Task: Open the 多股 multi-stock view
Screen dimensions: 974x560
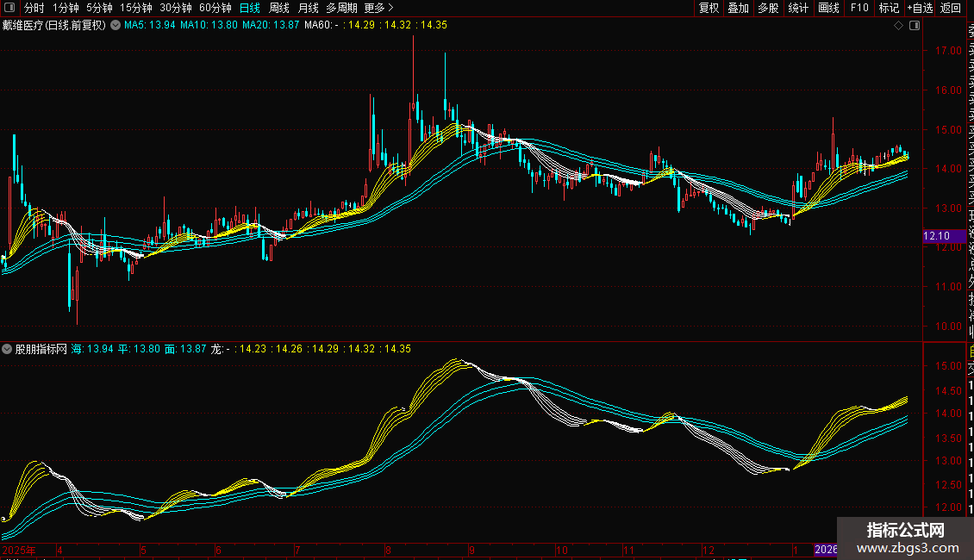Action: click(x=768, y=8)
